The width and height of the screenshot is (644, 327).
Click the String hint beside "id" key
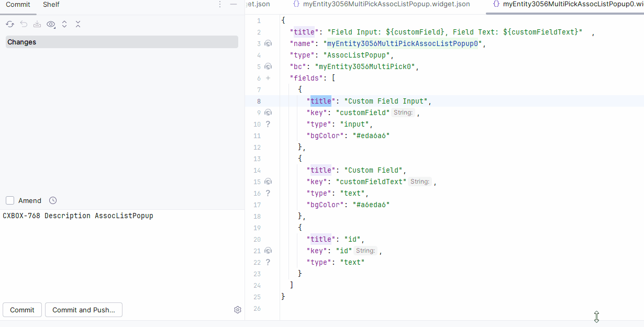[365, 251]
